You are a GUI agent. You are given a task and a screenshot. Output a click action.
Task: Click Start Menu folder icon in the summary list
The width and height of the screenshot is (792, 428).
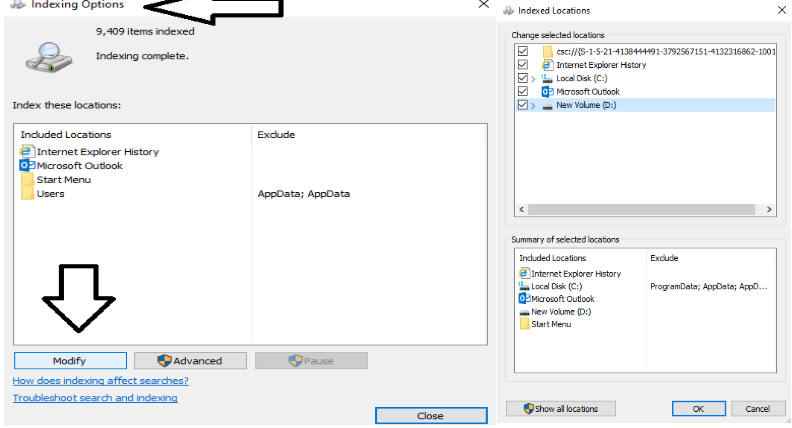coord(525,324)
